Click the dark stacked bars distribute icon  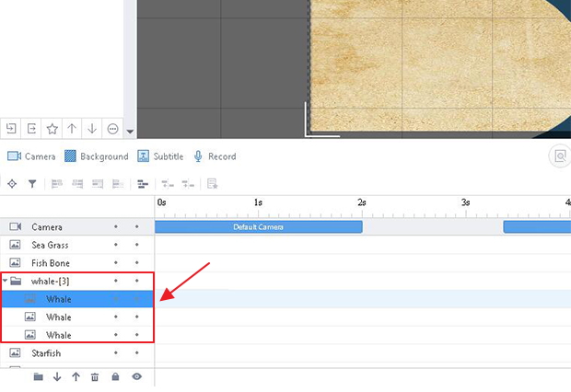(x=143, y=184)
